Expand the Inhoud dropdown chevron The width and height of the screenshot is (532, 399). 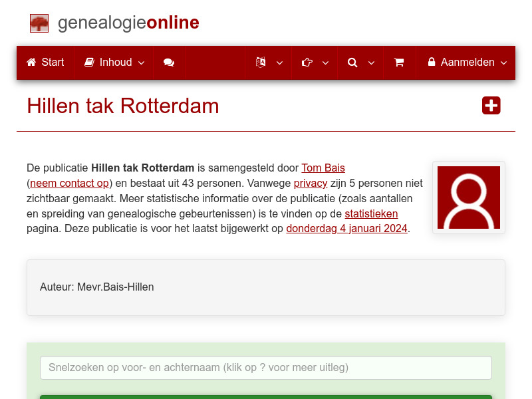141,63
